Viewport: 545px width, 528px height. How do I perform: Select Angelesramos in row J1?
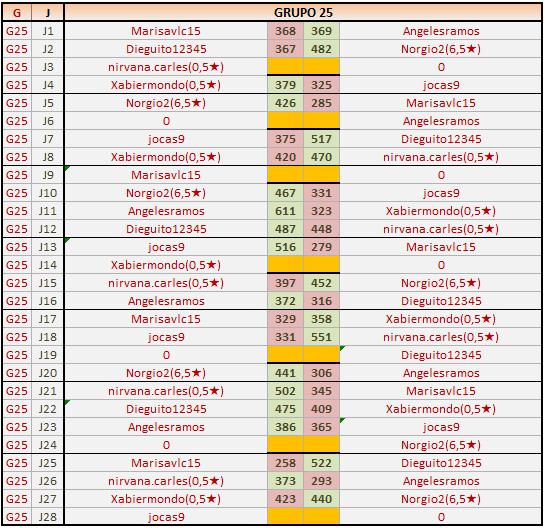(441, 31)
